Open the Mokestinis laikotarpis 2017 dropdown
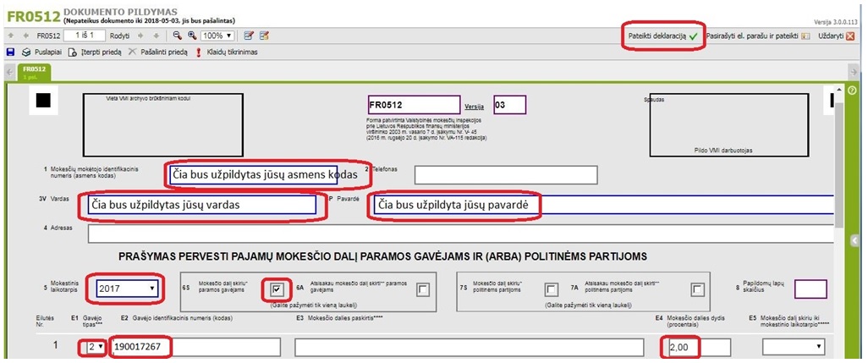The width and height of the screenshot is (868, 363). coord(127,289)
